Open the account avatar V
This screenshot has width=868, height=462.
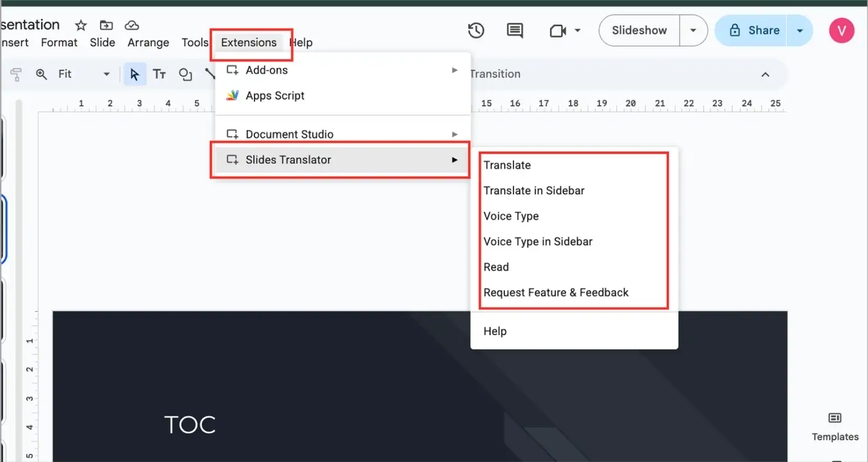click(842, 30)
